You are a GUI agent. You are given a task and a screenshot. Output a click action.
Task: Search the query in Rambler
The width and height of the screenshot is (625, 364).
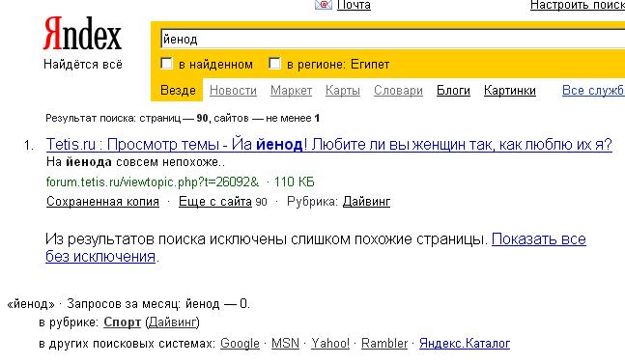coord(384,344)
